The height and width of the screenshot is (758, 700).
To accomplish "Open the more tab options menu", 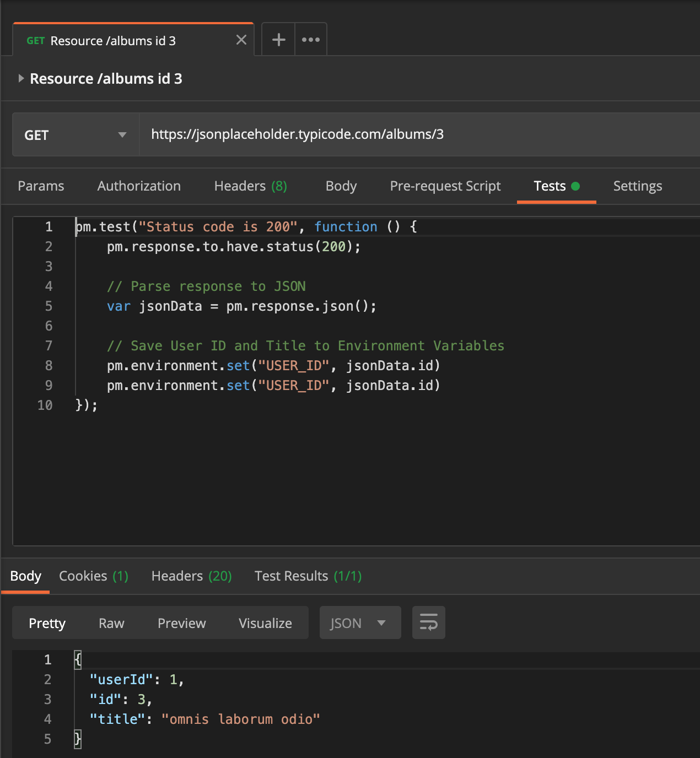I will point(311,39).
